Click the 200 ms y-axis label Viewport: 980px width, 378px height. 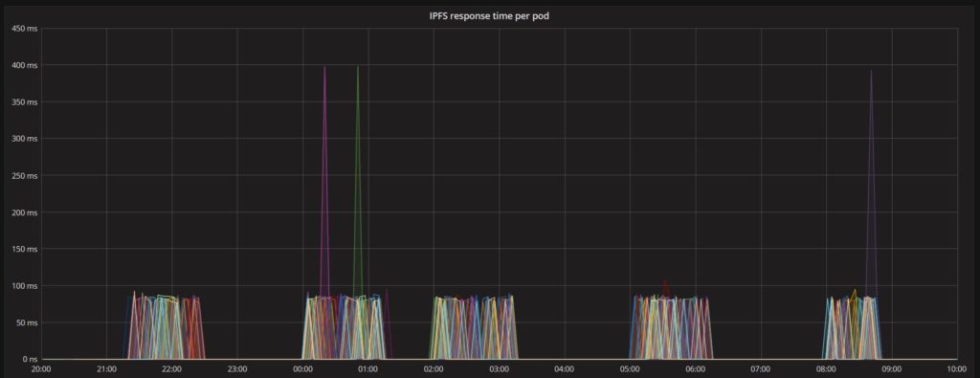pyautogui.click(x=25, y=212)
